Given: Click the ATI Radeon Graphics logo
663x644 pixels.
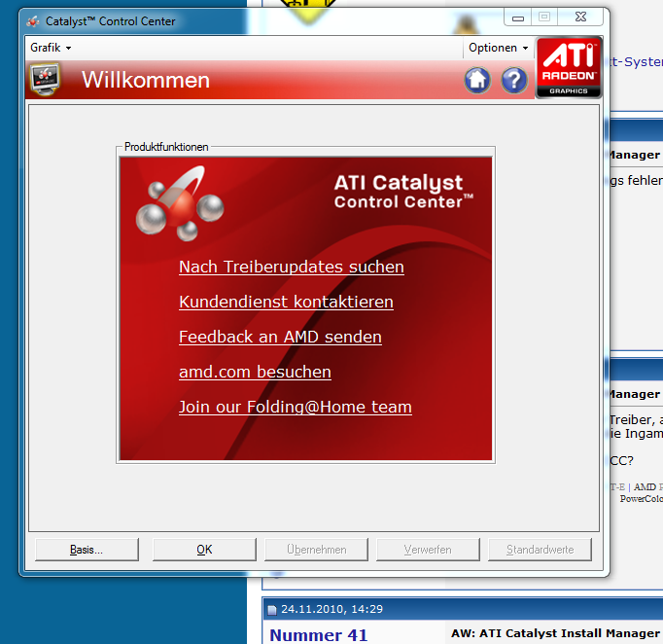Looking at the screenshot, I should pyautogui.click(x=569, y=68).
